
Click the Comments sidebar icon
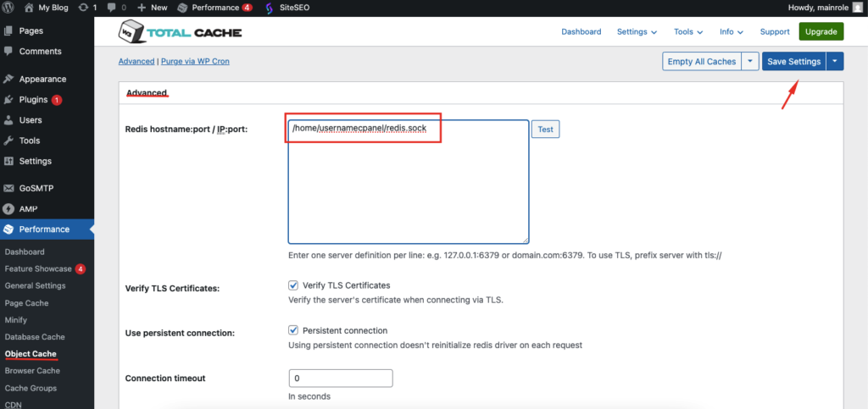click(x=8, y=52)
